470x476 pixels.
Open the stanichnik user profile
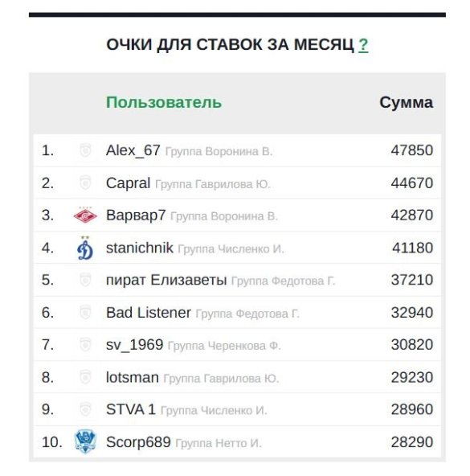[x=140, y=248]
